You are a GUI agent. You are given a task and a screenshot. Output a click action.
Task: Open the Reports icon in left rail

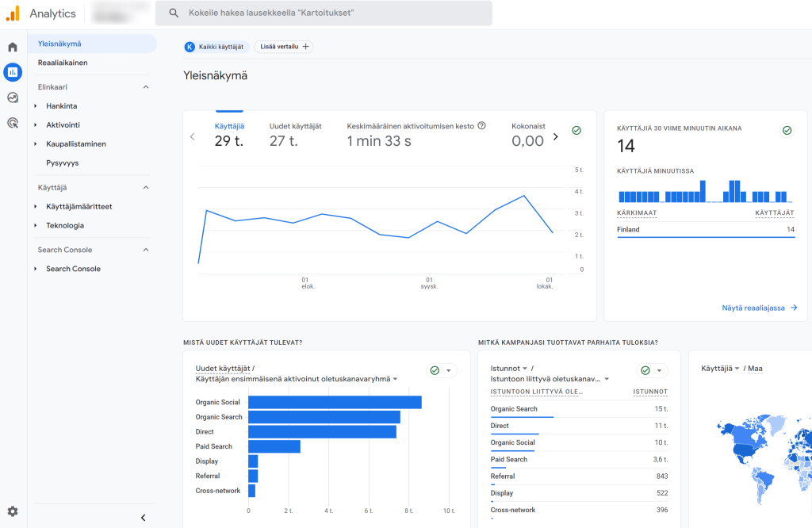coord(13,73)
